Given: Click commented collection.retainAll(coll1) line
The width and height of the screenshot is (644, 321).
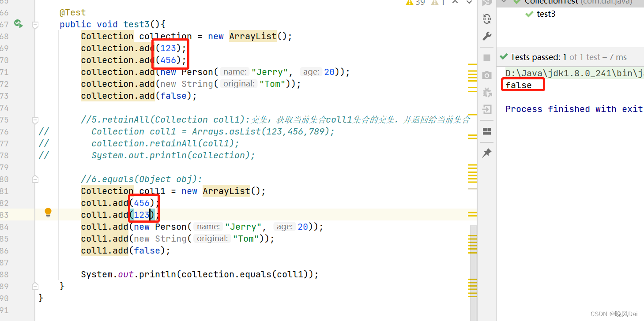Looking at the screenshot, I should point(166,143).
